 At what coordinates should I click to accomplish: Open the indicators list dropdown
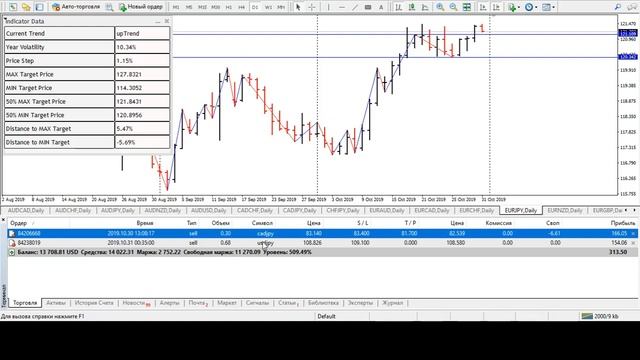(x=514, y=7)
